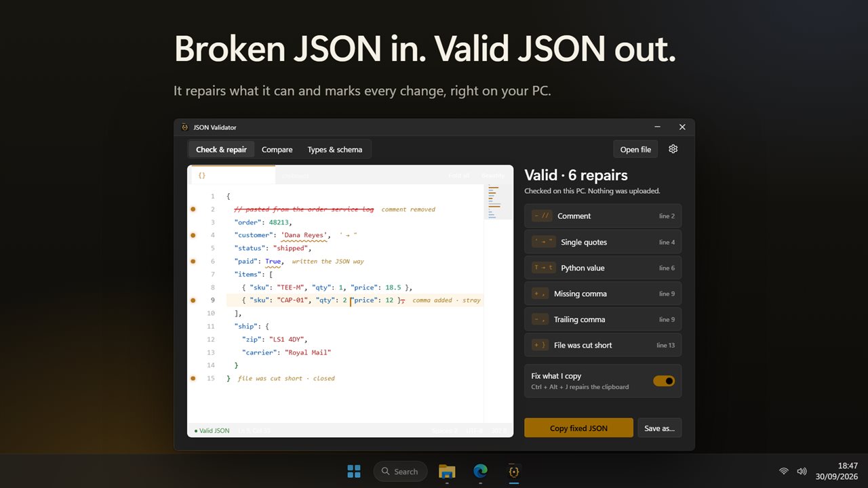Image resolution: width=868 pixels, height=488 pixels.
Task: Click the editor minimap preview
Action: point(498,201)
